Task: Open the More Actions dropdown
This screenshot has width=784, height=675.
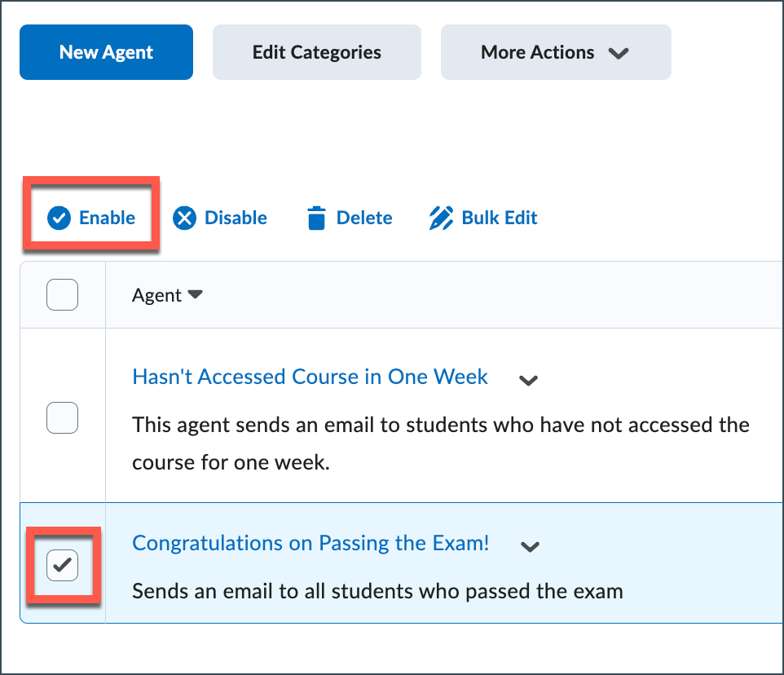Action: coord(556,52)
